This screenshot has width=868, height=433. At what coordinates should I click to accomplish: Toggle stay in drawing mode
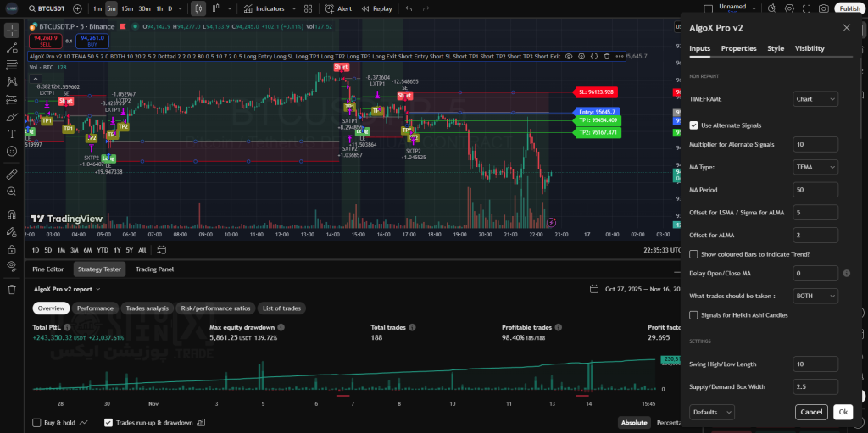tap(12, 231)
